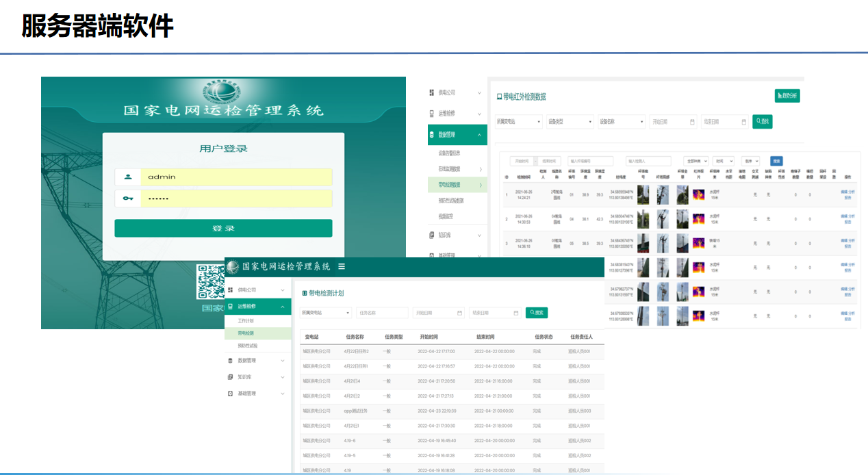Viewport: 868px width, 475px height.
Task: Select the 供电公司 sidebar icon
Action: (431, 93)
